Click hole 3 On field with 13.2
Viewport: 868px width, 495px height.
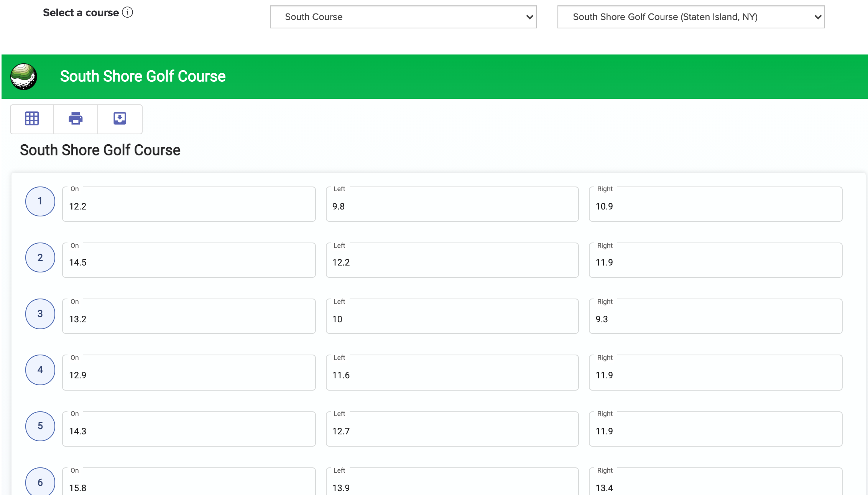[x=189, y=316]
